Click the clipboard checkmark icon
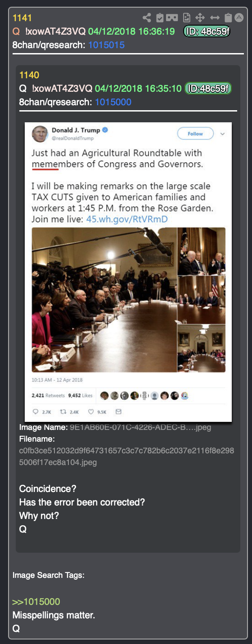This screenshot has height=644, width=252. coord(160,18)
